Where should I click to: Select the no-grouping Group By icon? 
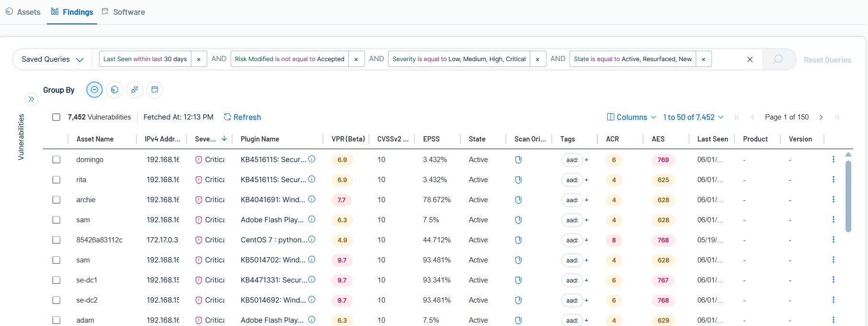(94, 90)
